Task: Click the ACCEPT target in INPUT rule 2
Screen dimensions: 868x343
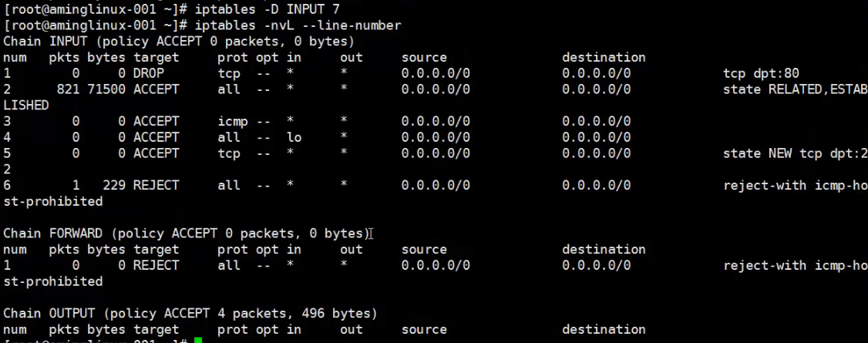Action: 156,89
